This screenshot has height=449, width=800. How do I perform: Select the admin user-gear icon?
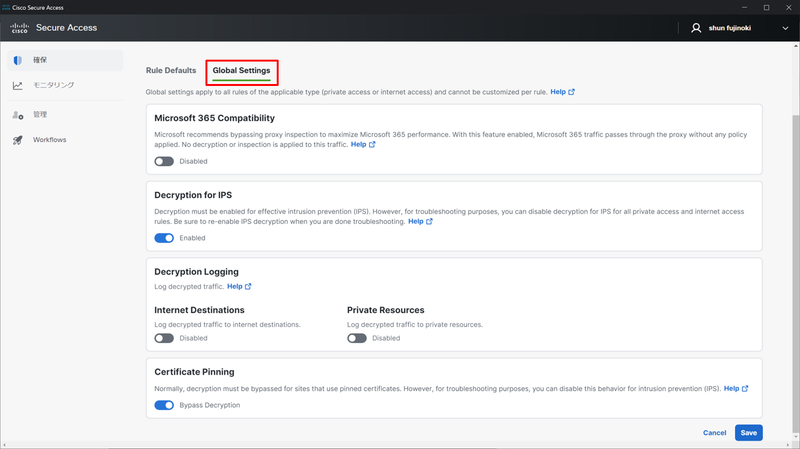point(18,115)
